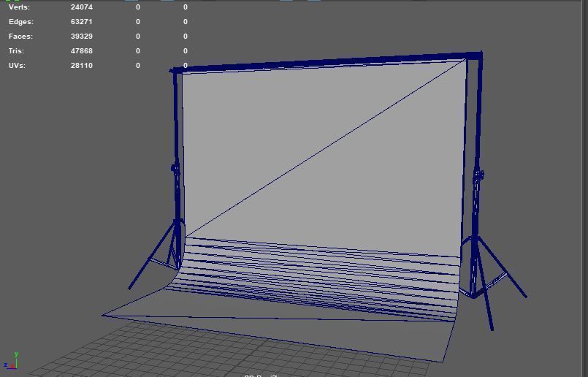Image resolution: width=588 pixels, height=377 pixels.
Task: Click the triangle count value 47868
Action: 81,51
